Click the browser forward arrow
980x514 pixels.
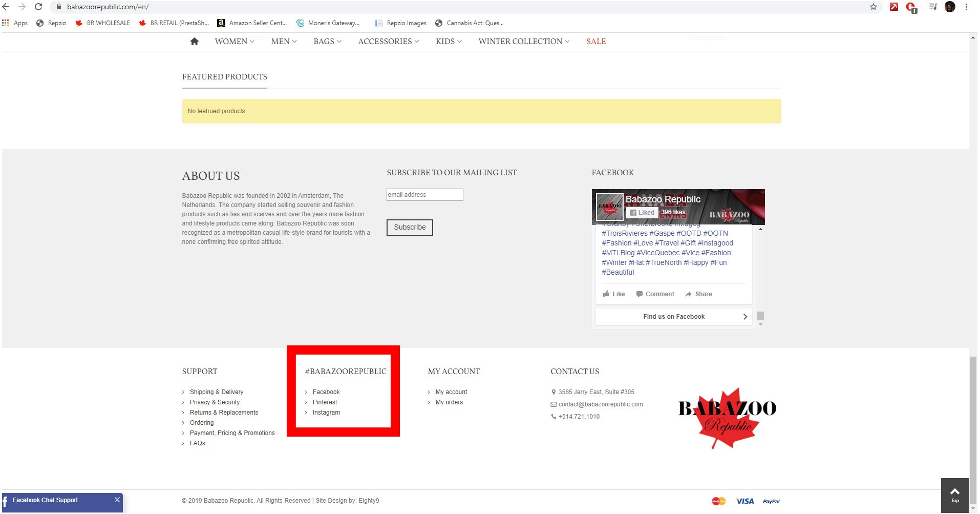[x=22, y=7]
